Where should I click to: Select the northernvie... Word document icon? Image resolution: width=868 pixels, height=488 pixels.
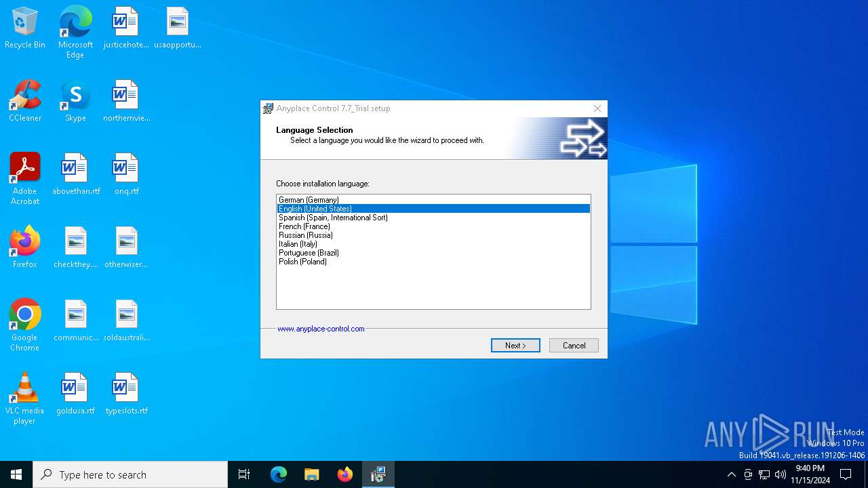(x=126, y=102)
